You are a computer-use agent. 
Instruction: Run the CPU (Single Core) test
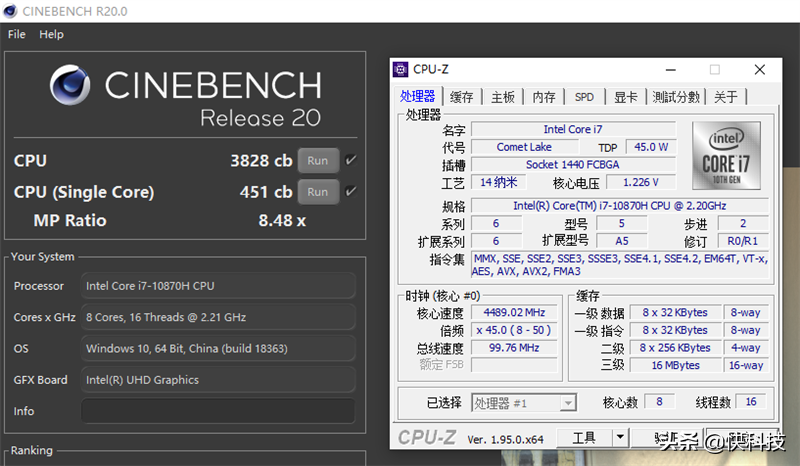(x=317, y=191)
